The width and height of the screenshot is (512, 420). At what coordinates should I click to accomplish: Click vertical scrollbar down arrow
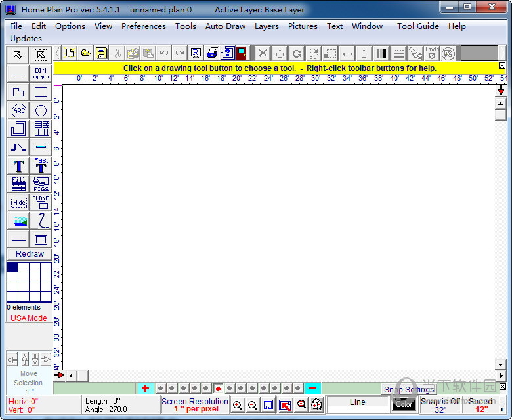click(500, 364)
